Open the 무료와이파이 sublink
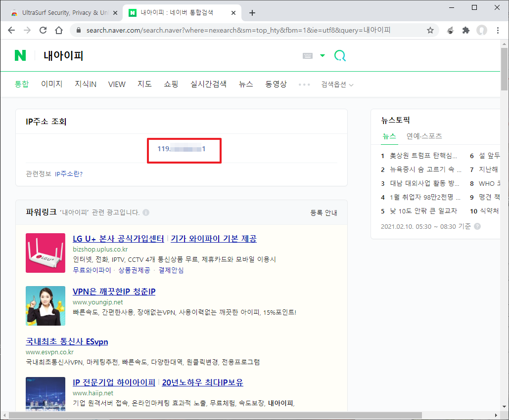Image resolution: width=509 pixels, height=420 pixels. point(92,270)
